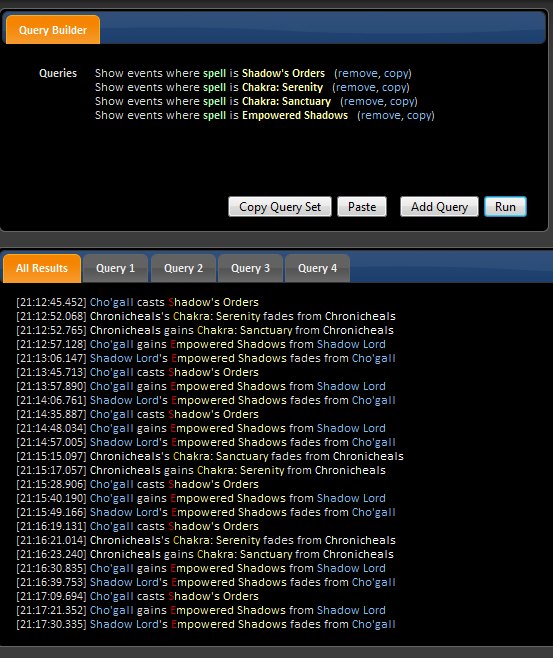Switch to the All Results tab
This screenshot has height=658, width=553.
(x=42, y=268)
